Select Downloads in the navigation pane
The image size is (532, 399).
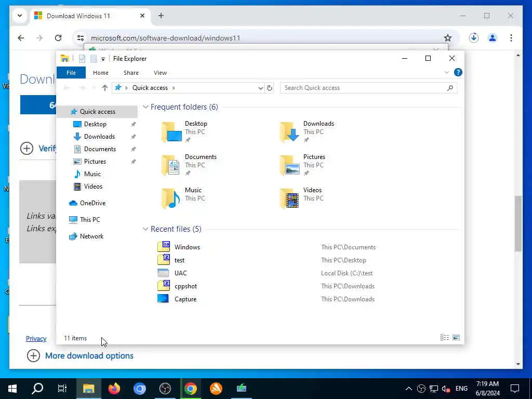tap(99, 137)
